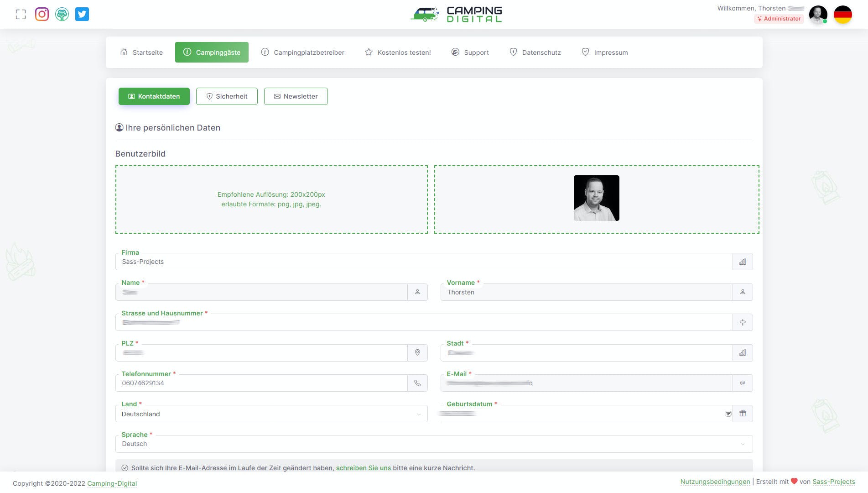Viewport: 868px width, 493px height.
Task: Open the Camping-Digital footer link
Action: (x=112, y=483)
